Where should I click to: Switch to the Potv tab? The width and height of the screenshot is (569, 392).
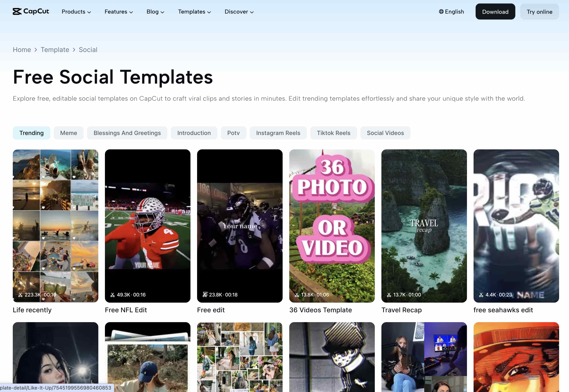(233, 133)
